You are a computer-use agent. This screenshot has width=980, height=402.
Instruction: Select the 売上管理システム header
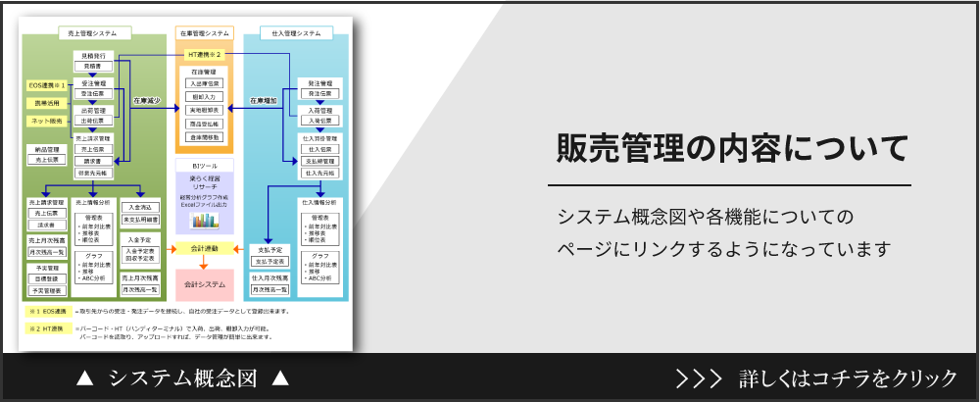(x=94, y=32)
